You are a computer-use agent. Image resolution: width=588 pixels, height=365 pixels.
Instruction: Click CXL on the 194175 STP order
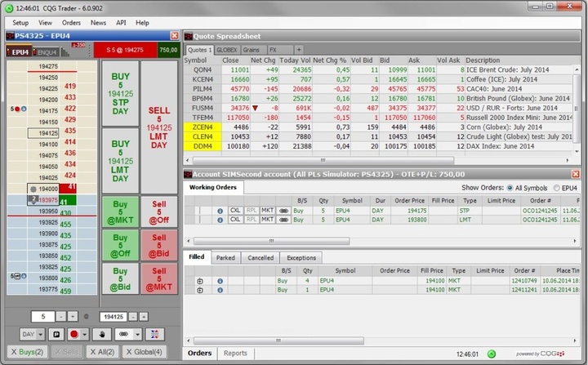pyautogui.click(x=235, y=211)
